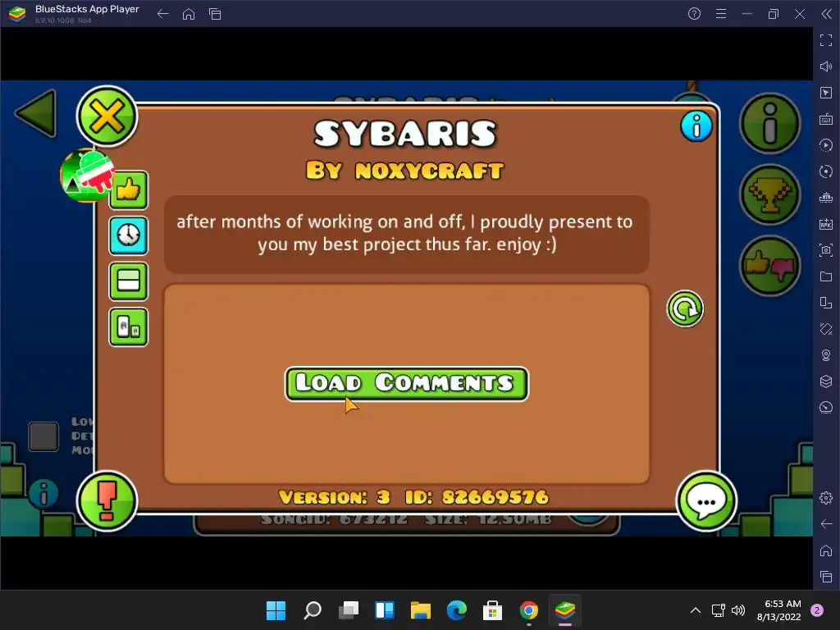
Task: Show hidden system tray icons
Action: pos(696,610)
